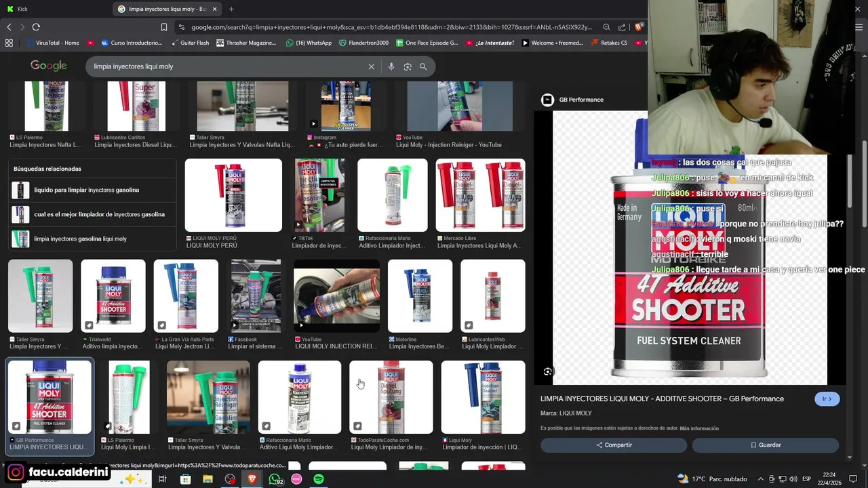Viewport: 868px width, 488px height.
Task: Start voice search with the microphone icon
Action: click(391, 66)
